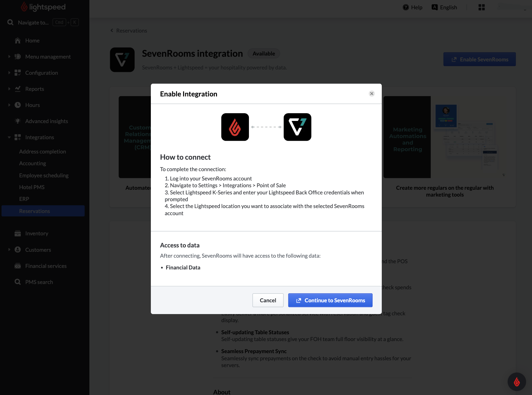Select the Financial services icon
The width and height of the screenshot is (532, 395).
coord(17,266)
